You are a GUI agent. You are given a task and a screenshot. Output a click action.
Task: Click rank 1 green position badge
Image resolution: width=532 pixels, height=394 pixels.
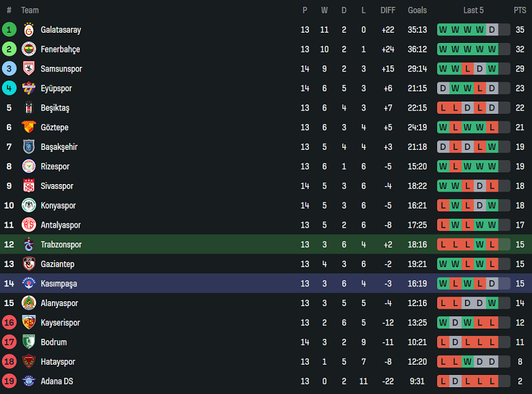(x=9, y=30)
